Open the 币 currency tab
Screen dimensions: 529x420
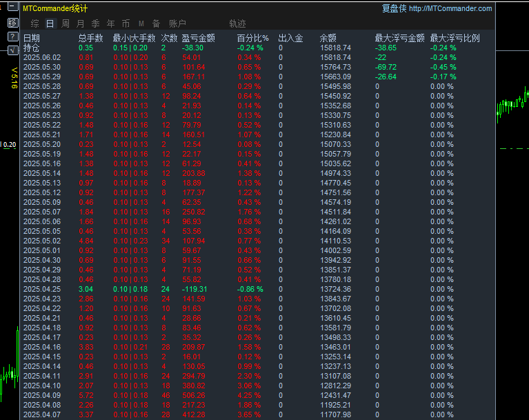click(x=126, y=23)
